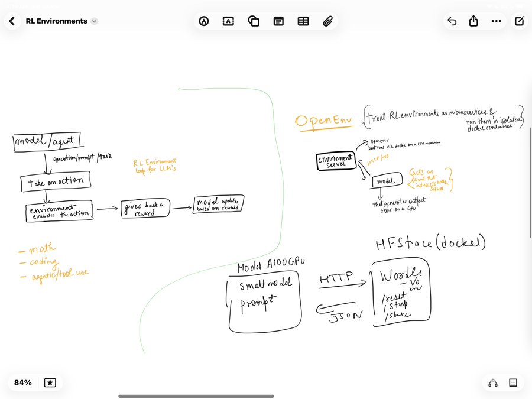This screenshot has height=399, width=532.
Task: Add a sticky note
Action: tap(278, 21)
